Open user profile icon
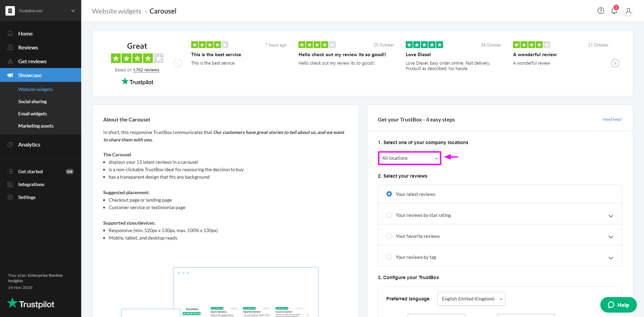Viewport: 644px width, 317px height. 628,11
